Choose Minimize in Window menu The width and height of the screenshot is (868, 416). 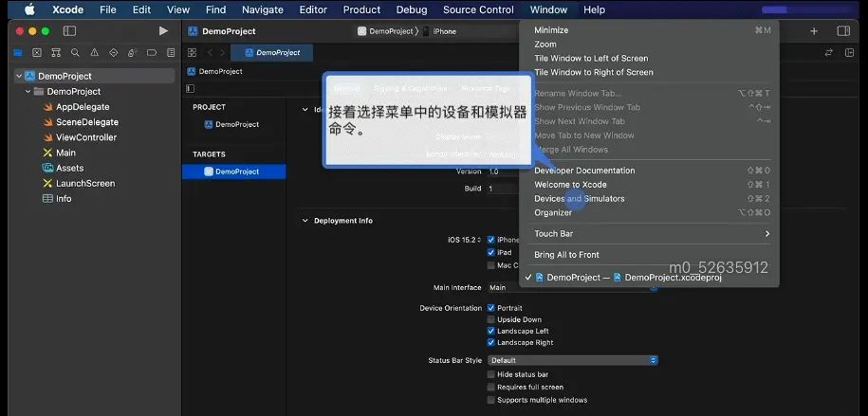click(x=649, y=30)
